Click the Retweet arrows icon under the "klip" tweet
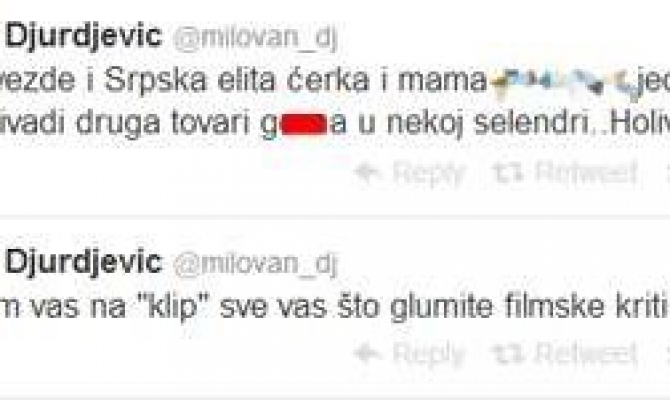 point(508,353)
